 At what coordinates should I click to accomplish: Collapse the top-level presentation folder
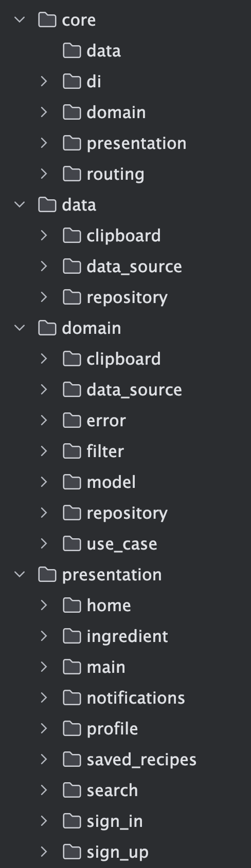20,575
